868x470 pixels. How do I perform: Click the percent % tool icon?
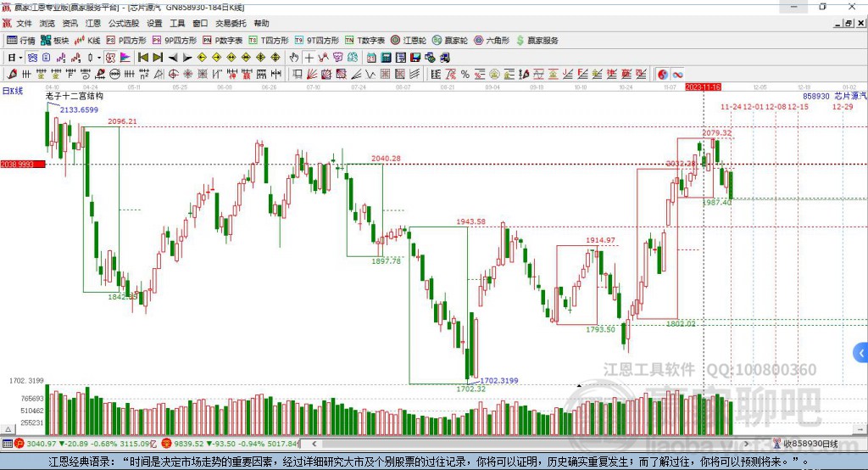[x=465, y=75]
